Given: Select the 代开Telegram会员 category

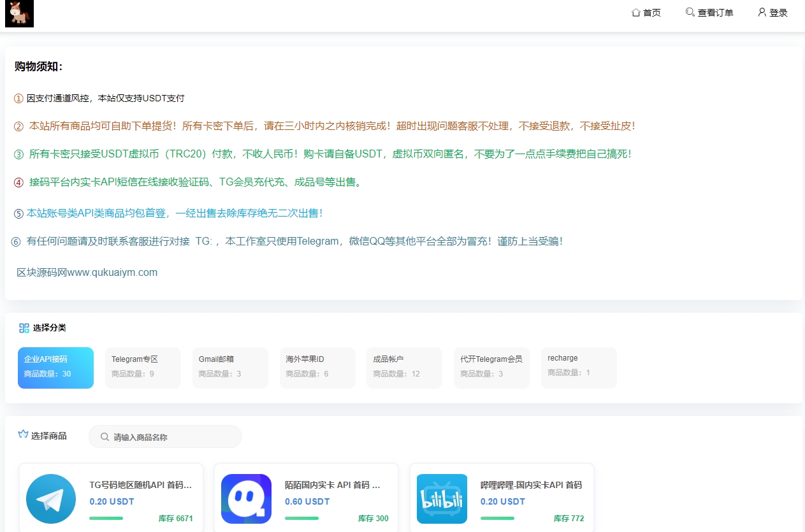Looking at the screenshot, I should pos(491,368).
